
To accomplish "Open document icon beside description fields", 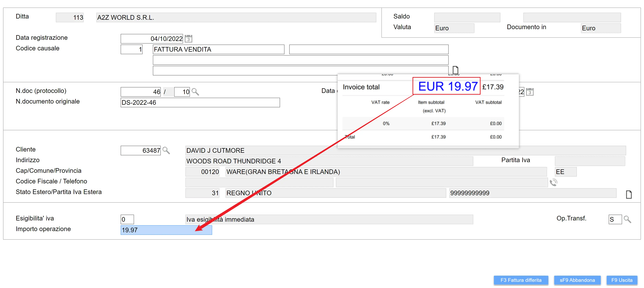I will 455,70.
